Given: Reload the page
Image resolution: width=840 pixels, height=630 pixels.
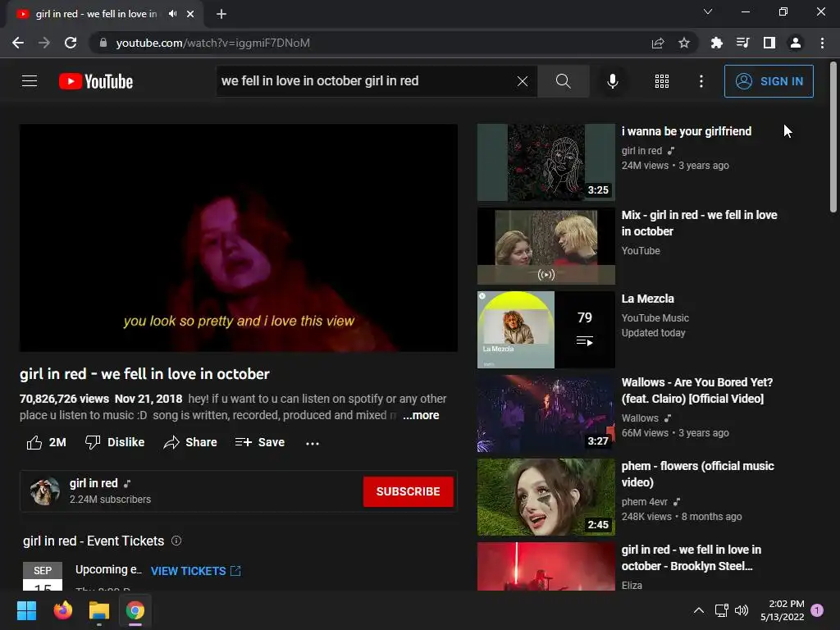Looking at the screenshot, I should [x=71, y=43].
